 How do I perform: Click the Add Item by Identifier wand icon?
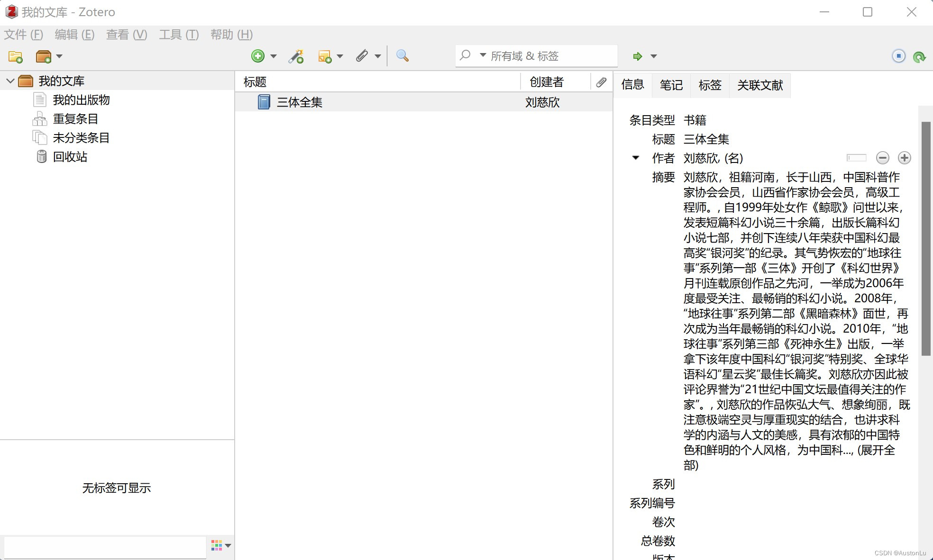click(296, 56)
